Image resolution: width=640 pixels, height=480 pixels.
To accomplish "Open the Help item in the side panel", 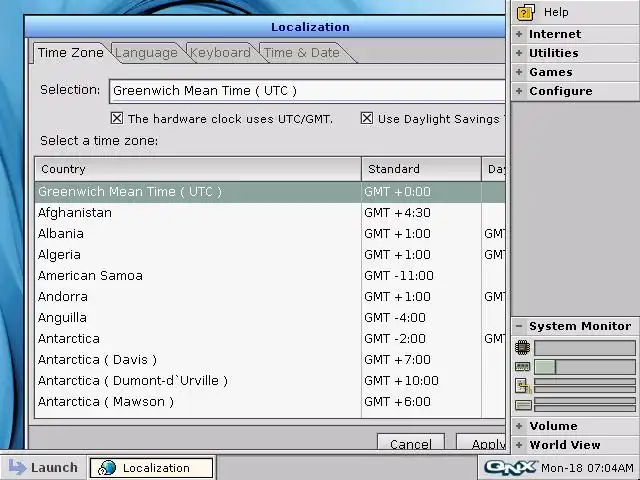I will pyautogui.click(x=575, y=12).
